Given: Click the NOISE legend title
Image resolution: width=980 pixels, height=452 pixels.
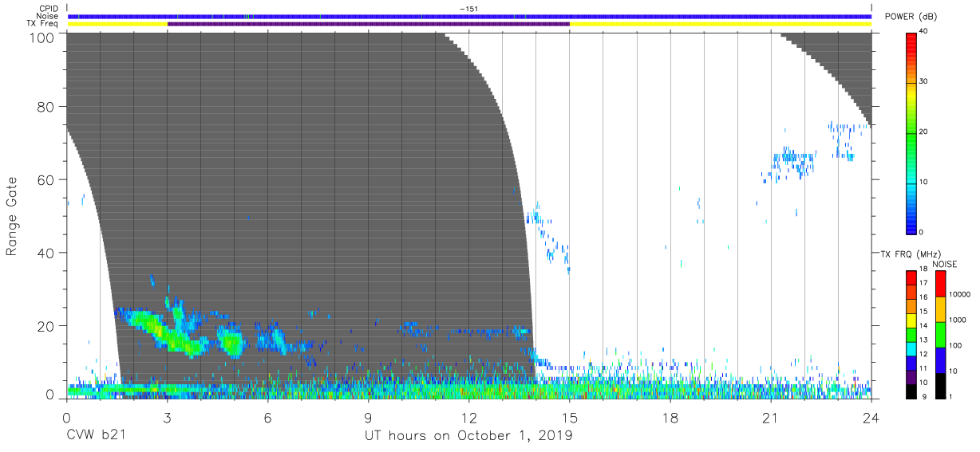Looking at the screenshot, I should tap(946, 264).
